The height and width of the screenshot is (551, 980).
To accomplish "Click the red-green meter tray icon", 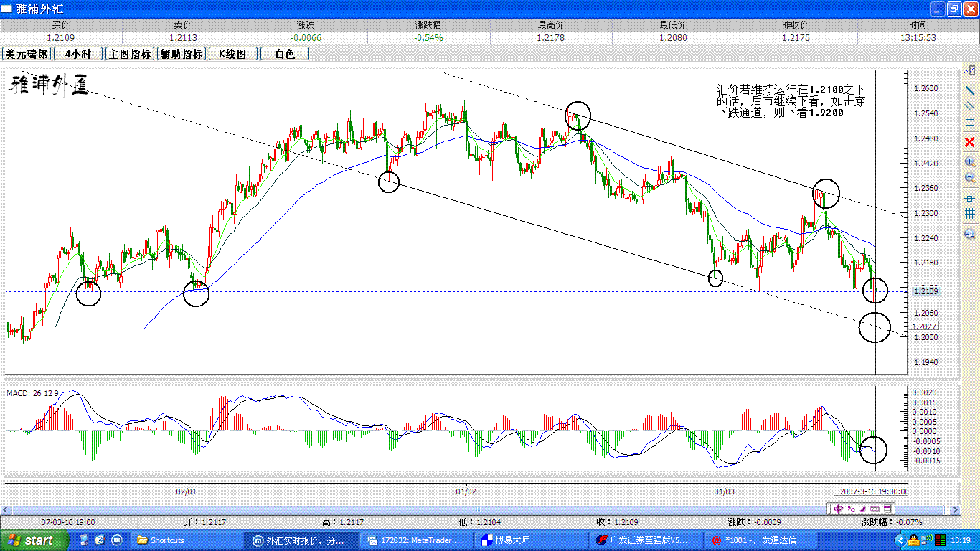I will coord(940,540).
